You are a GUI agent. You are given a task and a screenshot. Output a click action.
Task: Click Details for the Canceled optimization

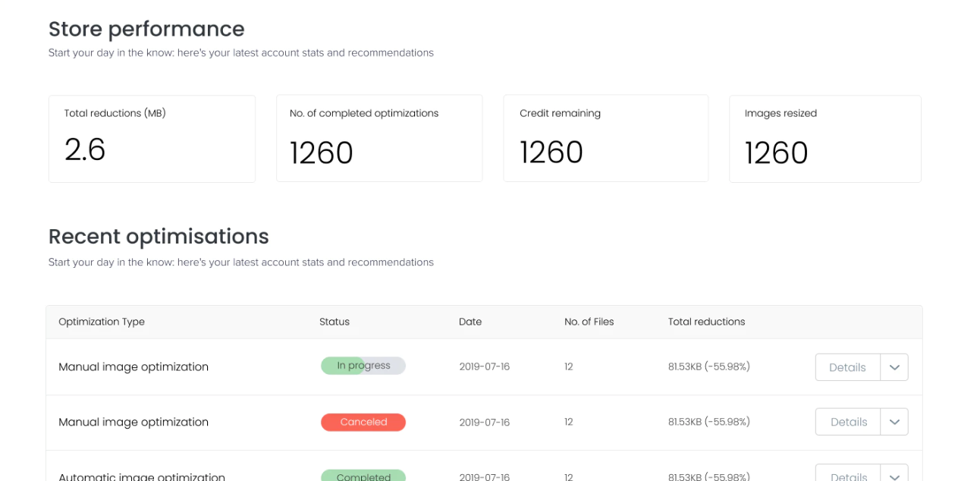[847, 422]
